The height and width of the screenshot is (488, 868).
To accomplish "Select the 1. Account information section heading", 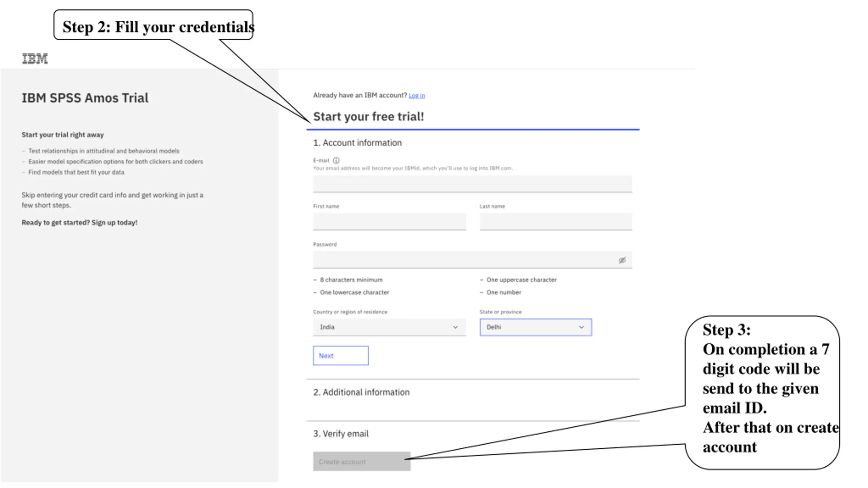I will tap(357, 143).
